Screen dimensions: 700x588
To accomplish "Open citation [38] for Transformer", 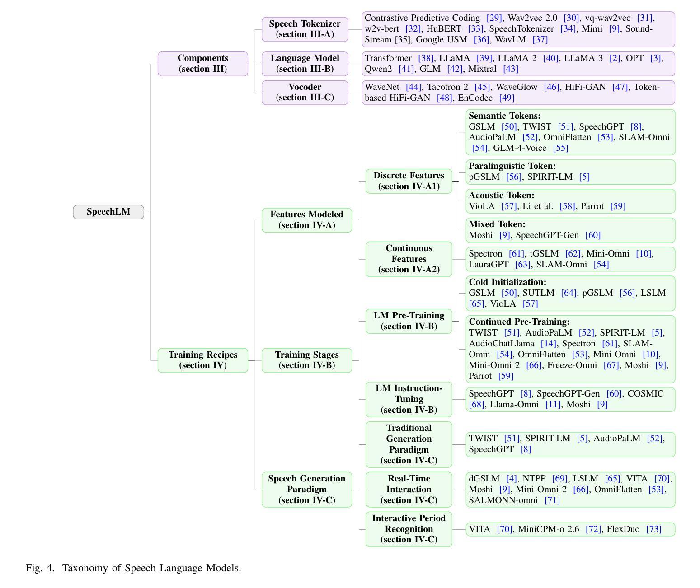I will [x=426, y=58].
